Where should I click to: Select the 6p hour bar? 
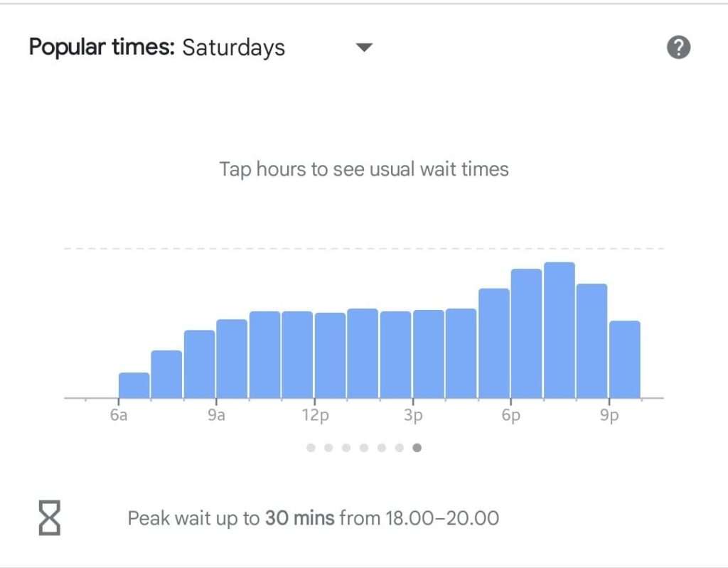[x=526, y=333]
